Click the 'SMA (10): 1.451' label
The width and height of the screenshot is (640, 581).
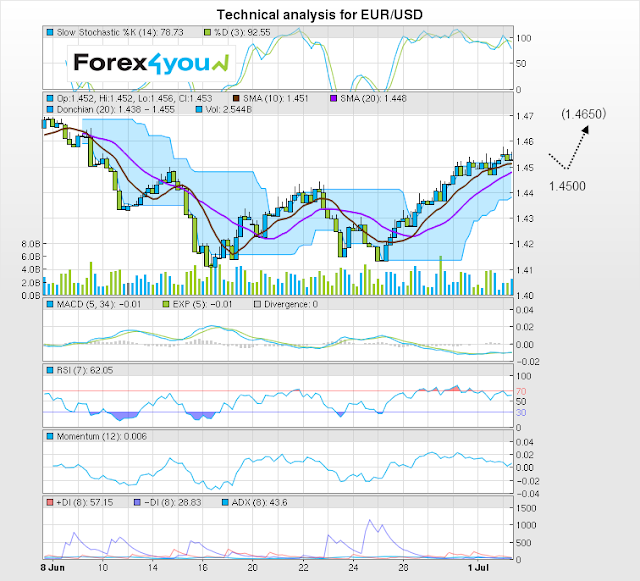(x=276, y=98)
